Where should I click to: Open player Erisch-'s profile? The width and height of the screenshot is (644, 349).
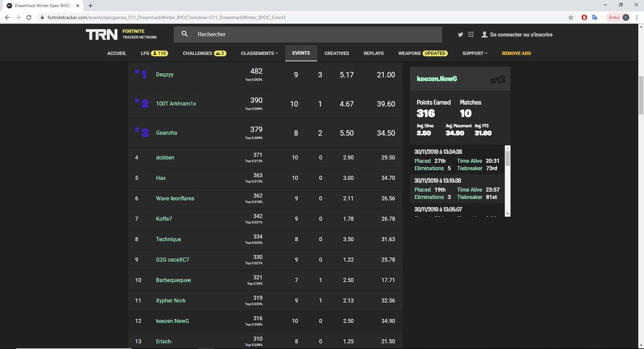(x=164, y=341)
